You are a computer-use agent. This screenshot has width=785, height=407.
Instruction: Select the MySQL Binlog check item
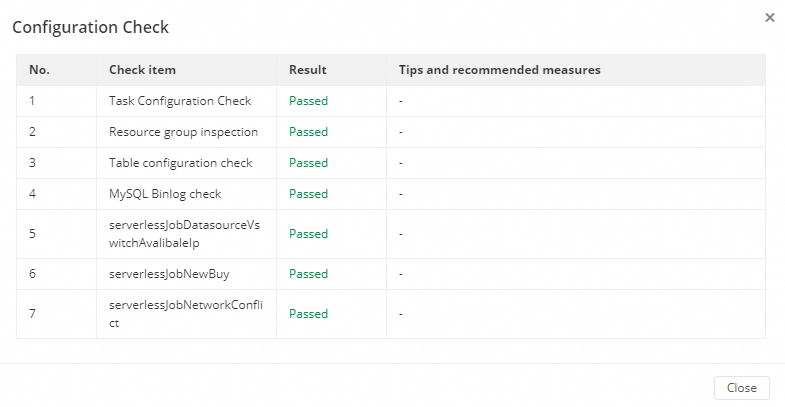(165, 194)
